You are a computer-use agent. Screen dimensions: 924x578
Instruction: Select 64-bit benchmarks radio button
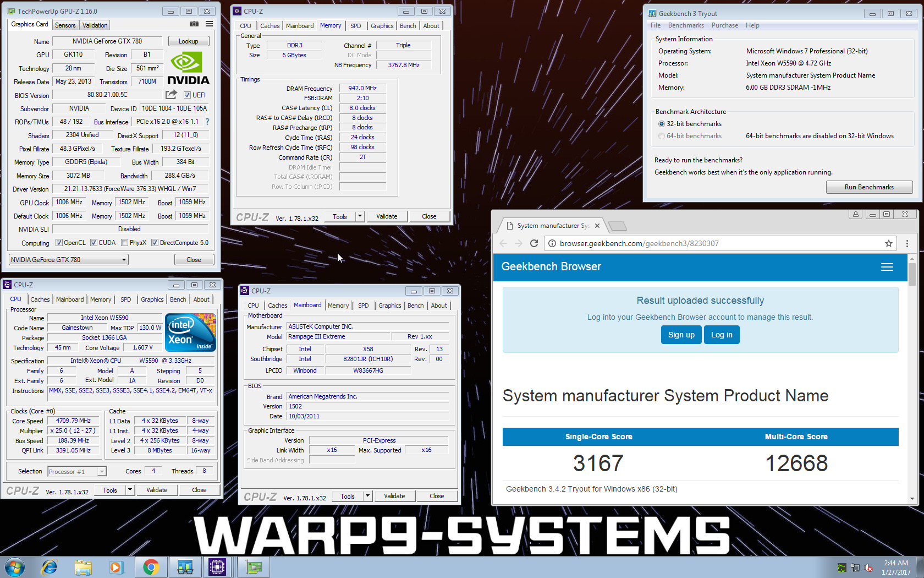[662, 136]
